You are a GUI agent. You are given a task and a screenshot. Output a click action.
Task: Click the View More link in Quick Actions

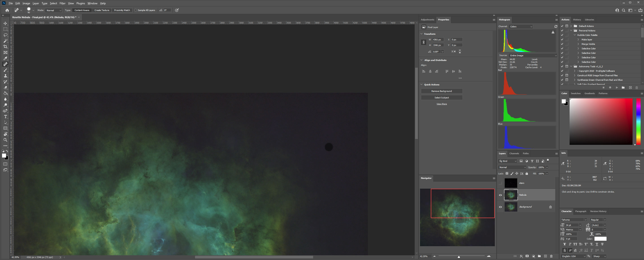[x=442, y=104]
